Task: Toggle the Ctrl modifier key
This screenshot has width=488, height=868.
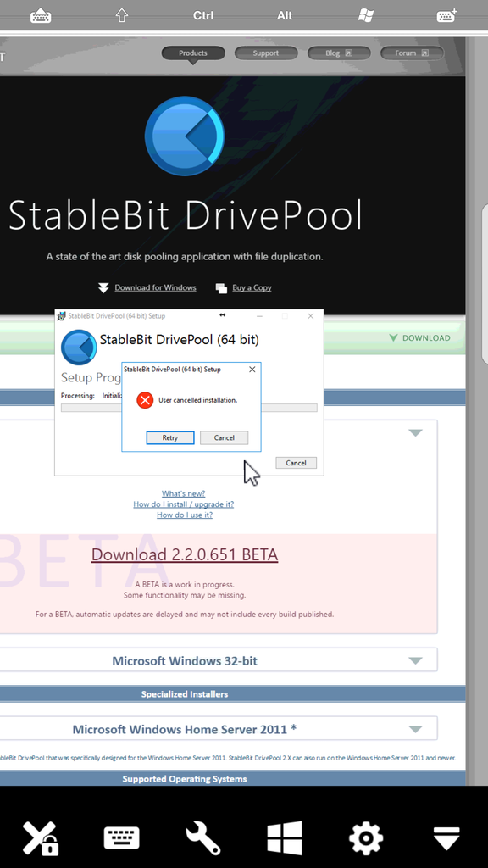Action: (203, 15)
